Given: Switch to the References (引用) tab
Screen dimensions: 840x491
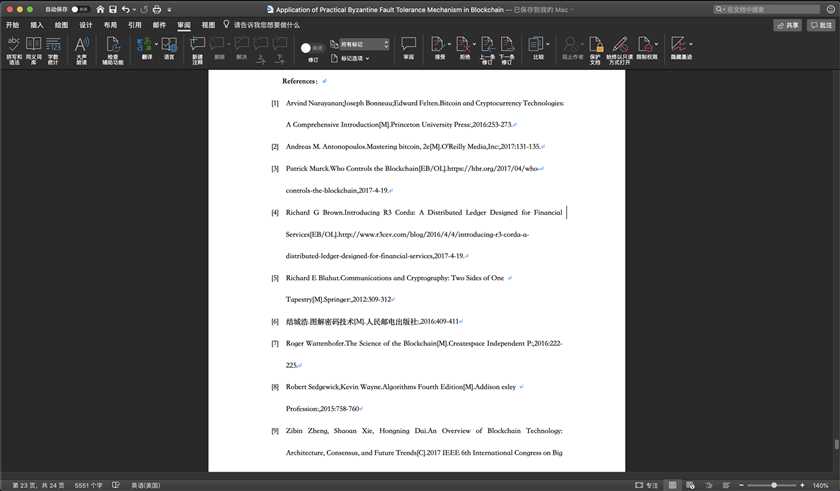Looking at the screenshot, I should [134, 25].
